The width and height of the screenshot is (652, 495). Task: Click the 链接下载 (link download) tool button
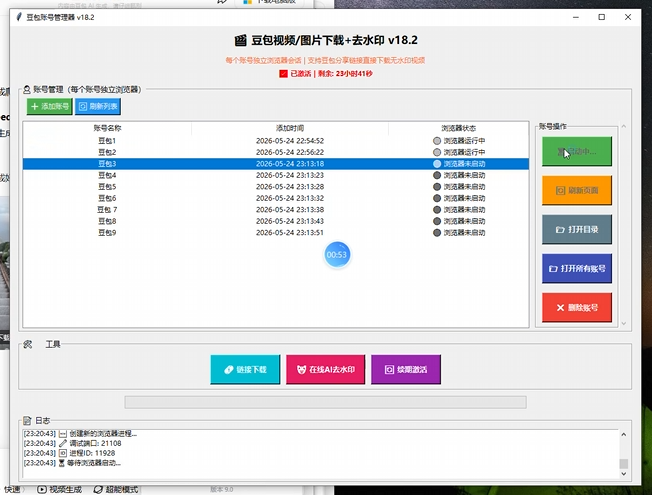[x=245, y=369]
